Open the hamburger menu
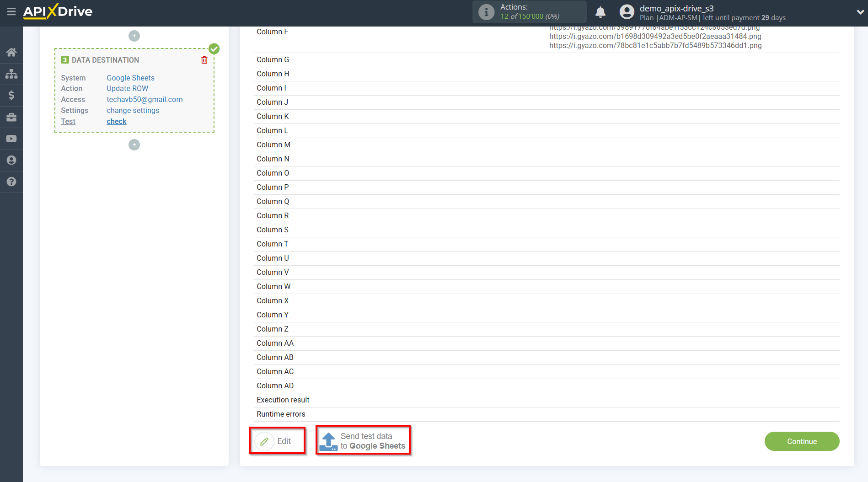This screenshot has height=482, width=868. click(x=11, y=12)
